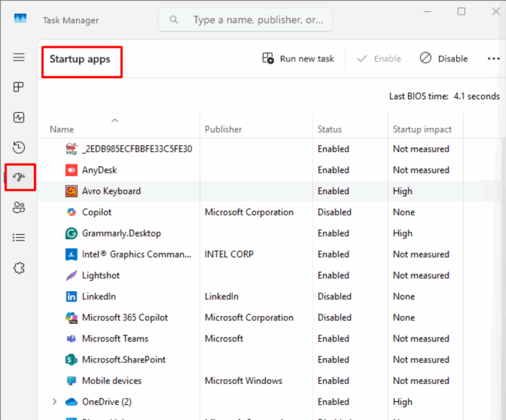Click Disabled status in LinkedIn row
Image resolution: width=506 pixels, height=420 pixels.
[335, 296]
